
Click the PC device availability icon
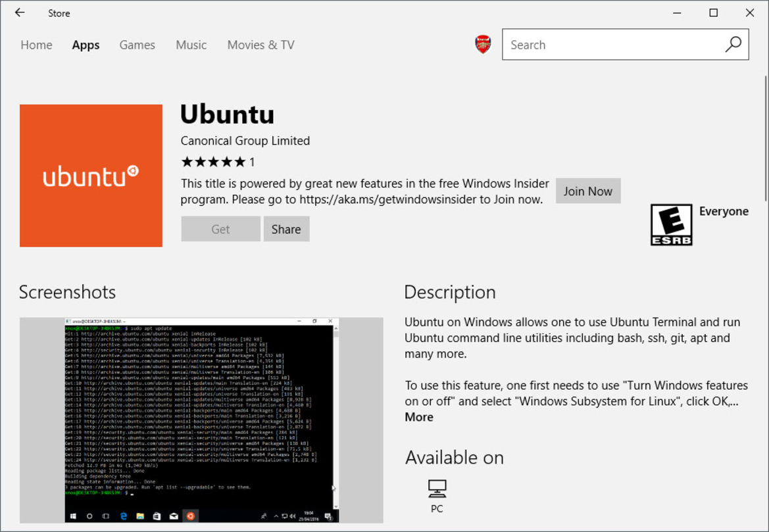(x=437, y=489)
